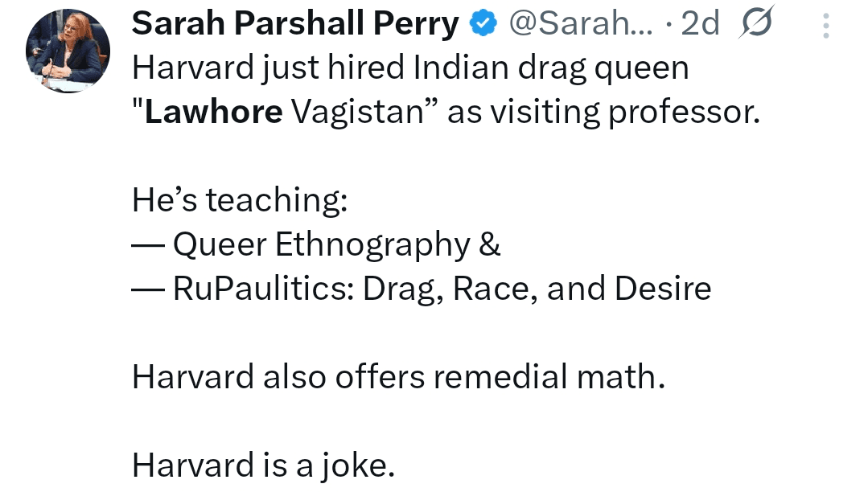Click the text 'Drag, Race, and Desire'
The width and height of the screenshot is (868, 492).
click(x=537, y=288)
